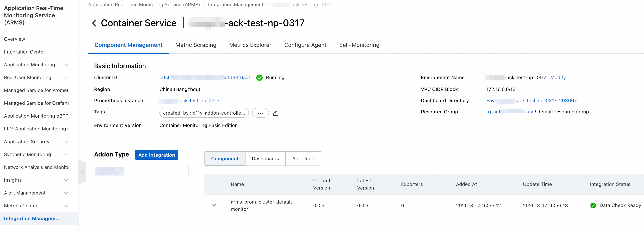The image size is (644, 232).
Task: Click the edit tags pencil icon
Action: [x=275, y=113]
